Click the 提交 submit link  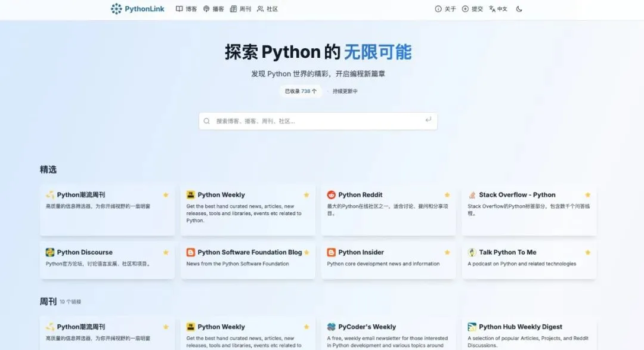(x=472, y=8)
